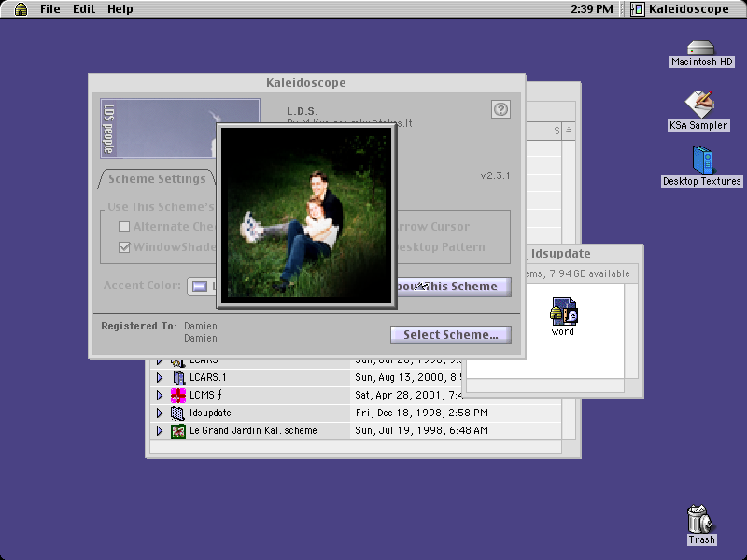
Task: Click the LCARS.1 folder icon in the list
Action: click(x=178, y=378)
